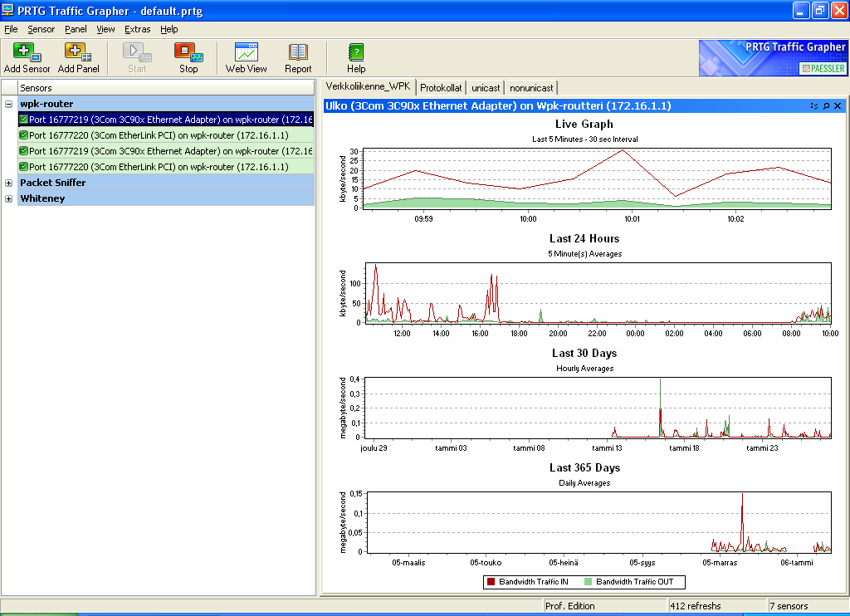Click status icon of the highlighted Port 16777219 sensor
Image resolution: width=850 pixels, height=616 pixels.
coord(23,120)
